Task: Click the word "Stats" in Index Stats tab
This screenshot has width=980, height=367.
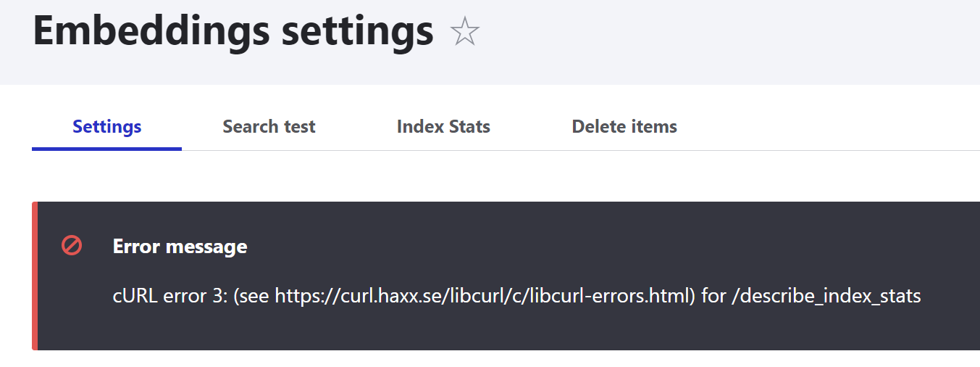Action: (x=467, y=127)
